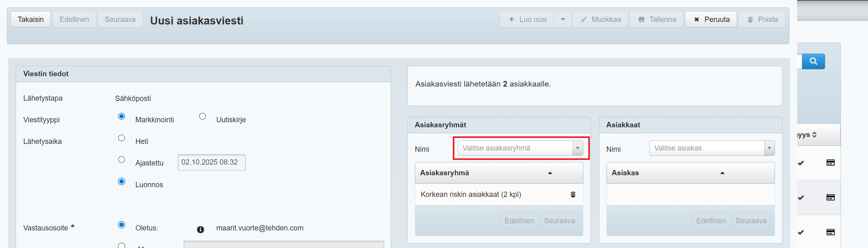The image size is (868, 248).
Task: Click the scheduled date and time field
Action: [211, 162]
